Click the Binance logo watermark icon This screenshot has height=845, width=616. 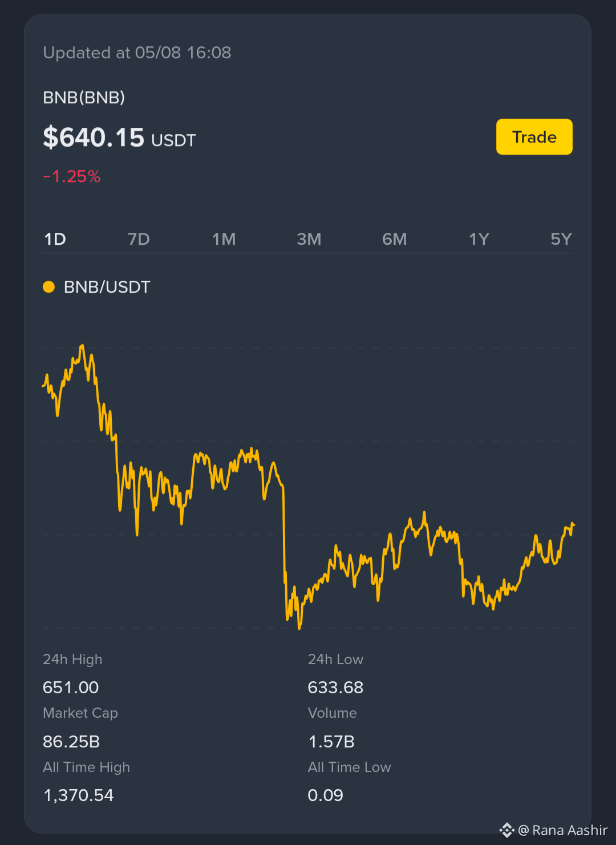[506, 830]
